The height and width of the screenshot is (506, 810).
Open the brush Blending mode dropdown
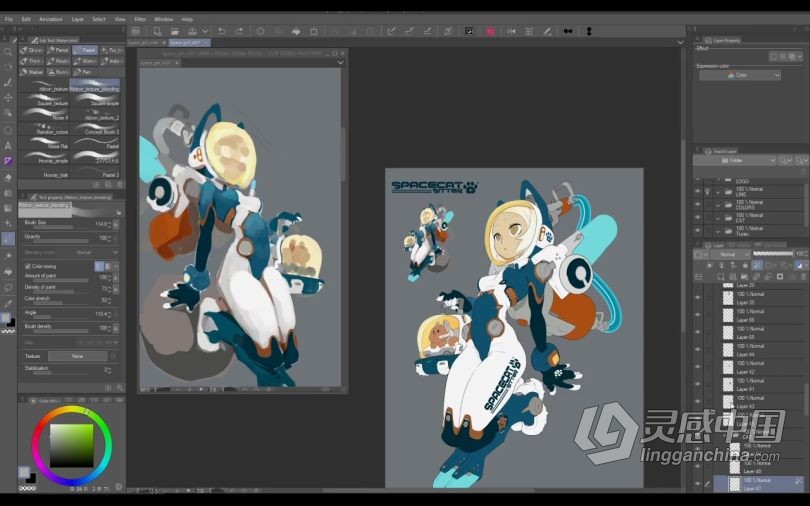tap(97, 252)
